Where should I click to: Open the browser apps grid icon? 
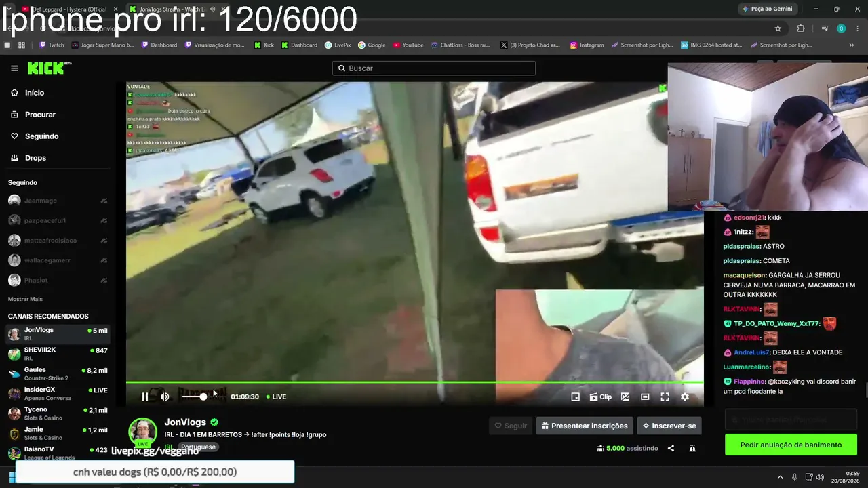(x=22, y=45)
